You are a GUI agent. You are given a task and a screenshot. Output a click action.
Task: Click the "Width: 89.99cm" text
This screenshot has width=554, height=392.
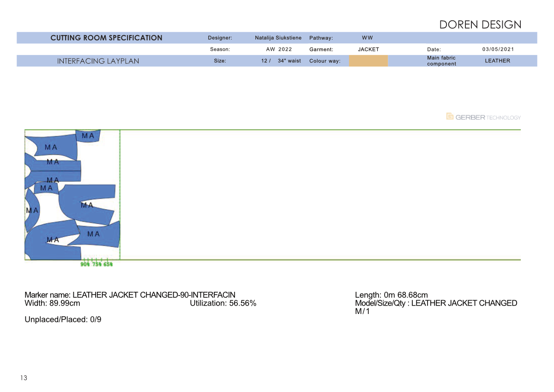(x=52, y=303)
